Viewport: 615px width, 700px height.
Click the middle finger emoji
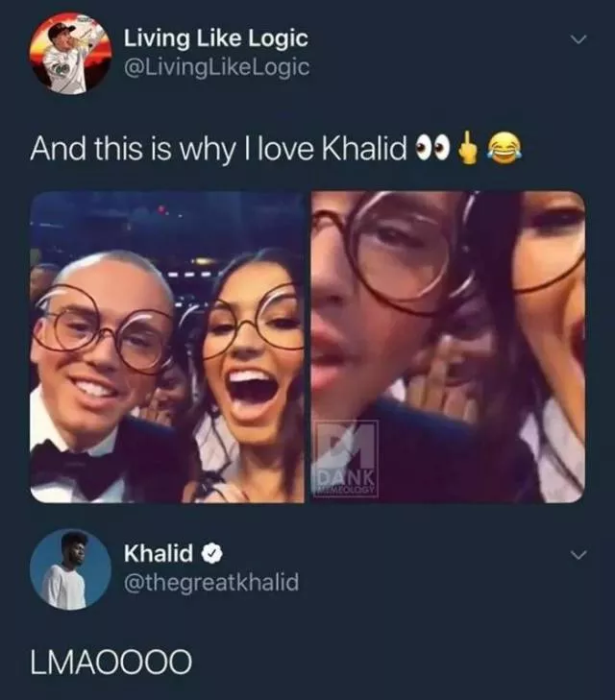tap(467, 149)
